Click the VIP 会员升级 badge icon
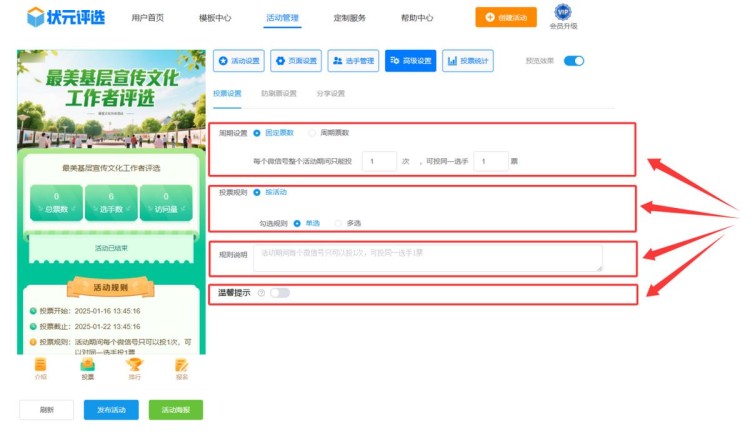Image resolution: width=750 pixels, height=436 pixels. pos(563,13)
